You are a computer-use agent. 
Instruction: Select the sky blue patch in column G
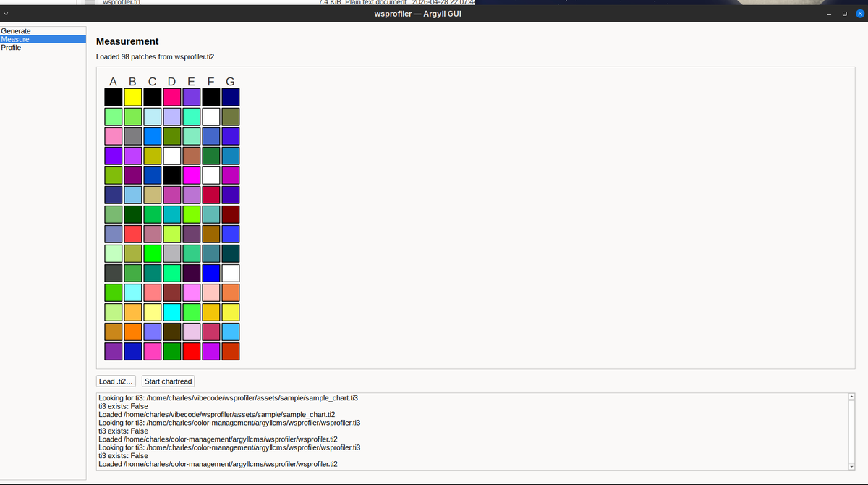tap(231, 332)
